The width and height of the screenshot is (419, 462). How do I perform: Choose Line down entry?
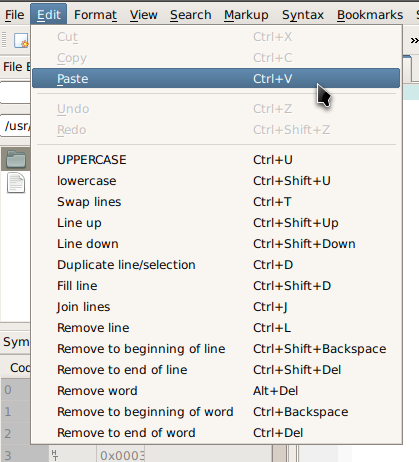point(216,244)
